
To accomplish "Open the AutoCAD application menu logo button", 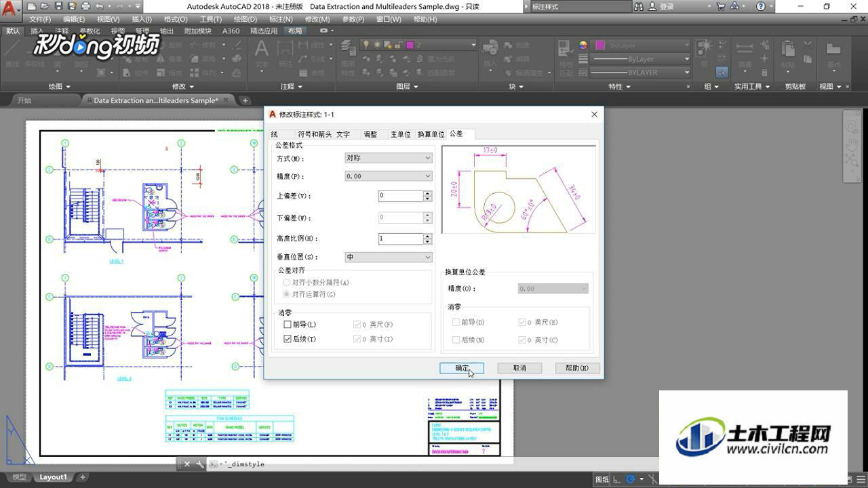I will (x=9, y=12).
